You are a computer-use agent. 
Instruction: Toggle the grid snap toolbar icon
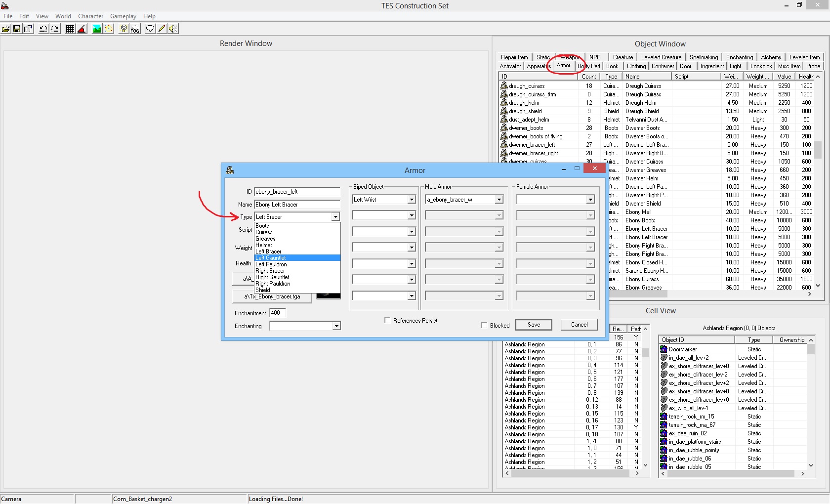click(x=70, y=29)
